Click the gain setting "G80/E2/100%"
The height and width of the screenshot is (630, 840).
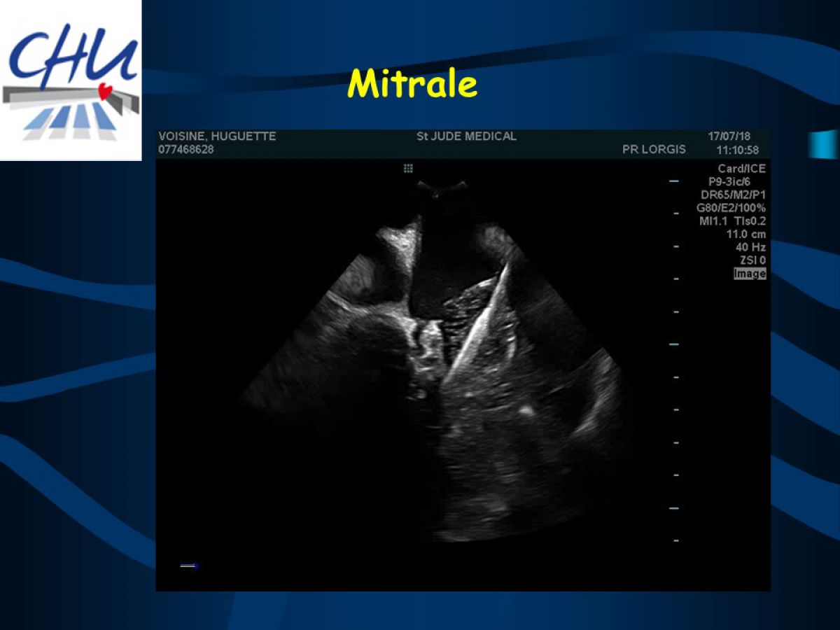coord(731,208)
